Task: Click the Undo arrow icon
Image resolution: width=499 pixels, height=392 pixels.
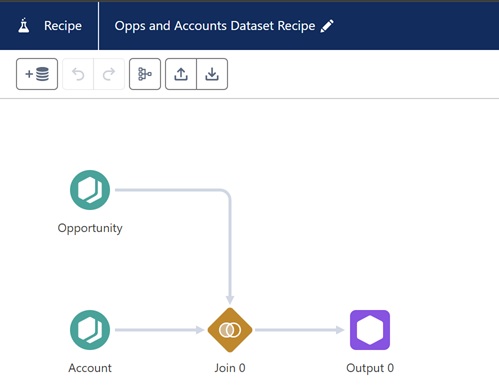Action: tap(78, 74)
